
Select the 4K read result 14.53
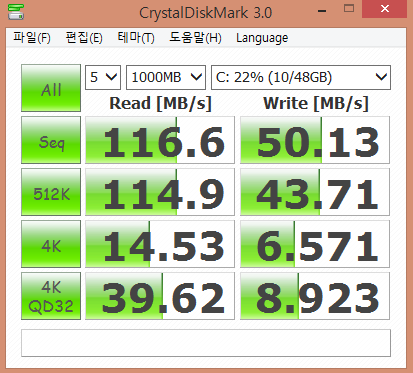click(x=160, y=244)
